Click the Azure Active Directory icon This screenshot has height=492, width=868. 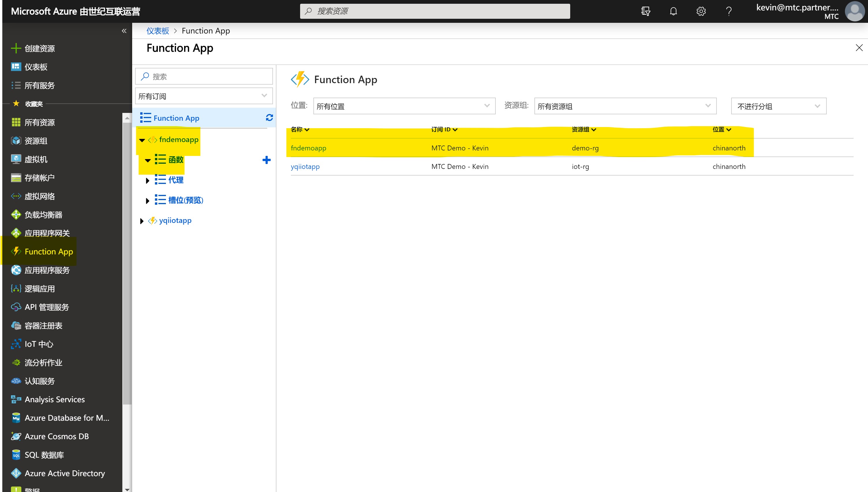click(16, 473)
